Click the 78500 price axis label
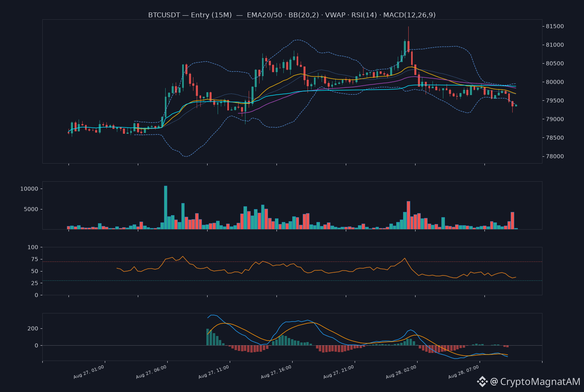Image resolution: width=584 pixels, height=392 pixels. 555,138
